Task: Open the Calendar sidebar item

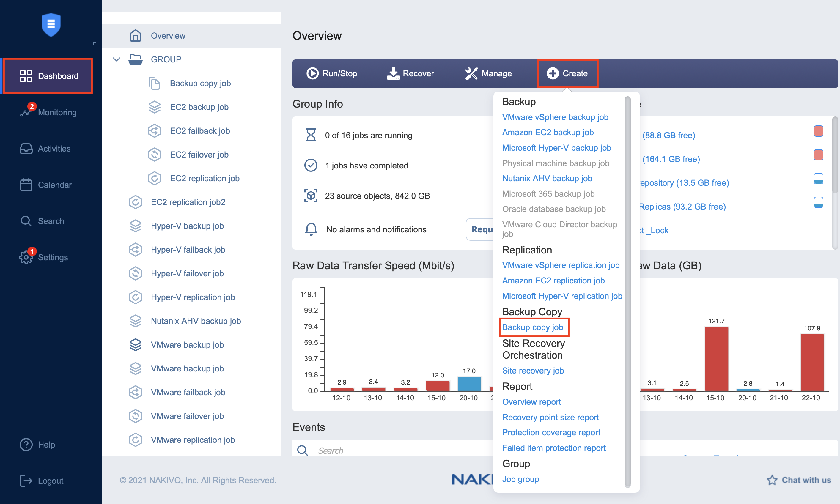Action: 46,185
